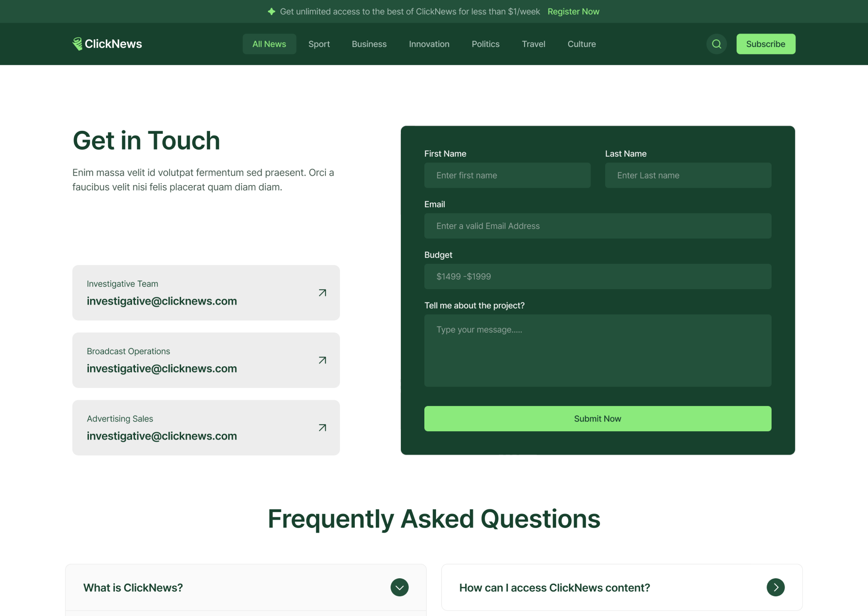Image resolution: width=868 pixels, height=616 pixels.
Task: Go to the Sport menu item
Action: click(x=319, y=44)
